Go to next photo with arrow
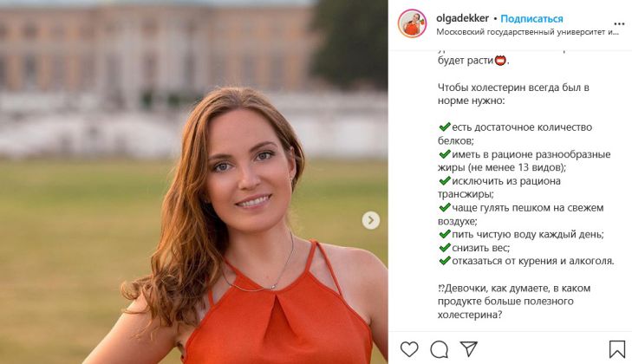 tap(370, 220)
